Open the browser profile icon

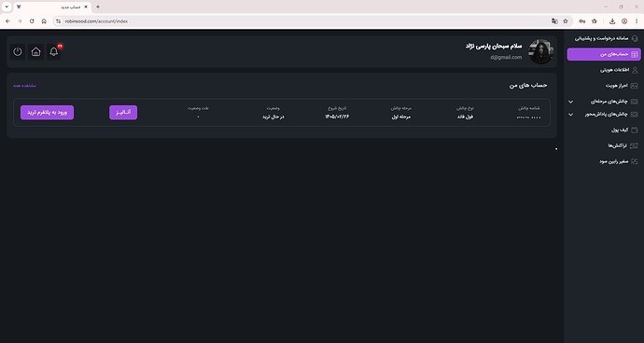[x=624, y=21]
